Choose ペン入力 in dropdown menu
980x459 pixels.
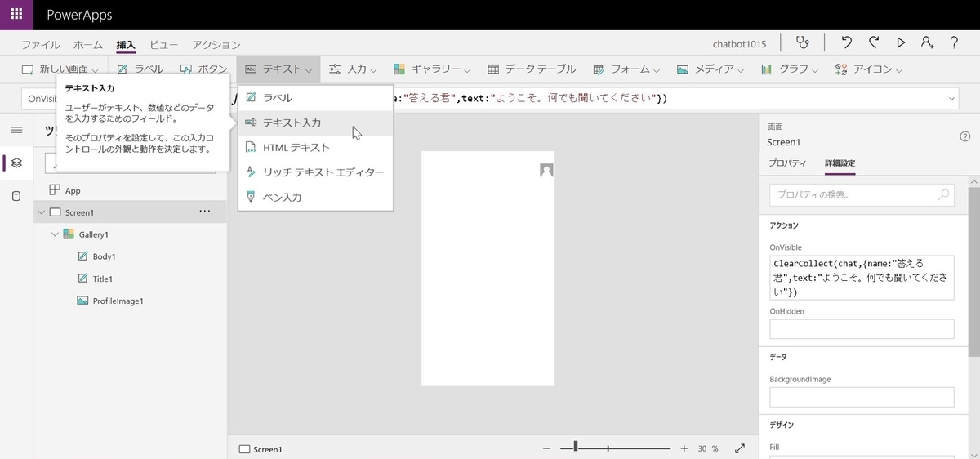315,197
